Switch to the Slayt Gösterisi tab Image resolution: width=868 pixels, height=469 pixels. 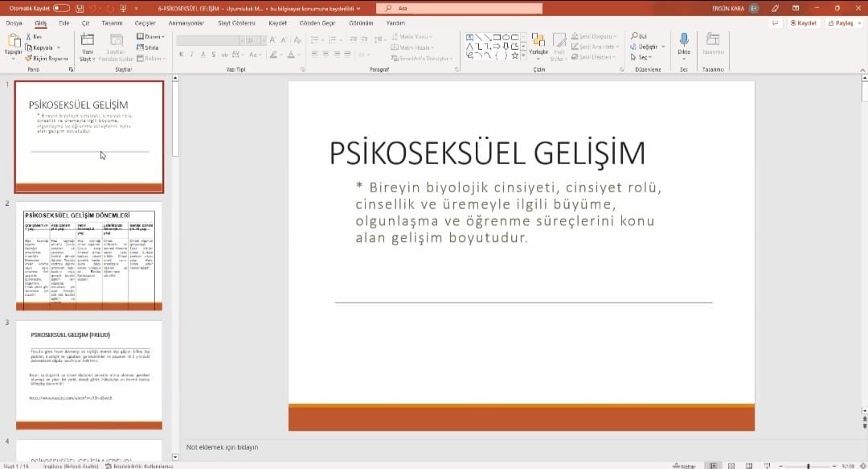pyautogui.click(x=236, y=23)
